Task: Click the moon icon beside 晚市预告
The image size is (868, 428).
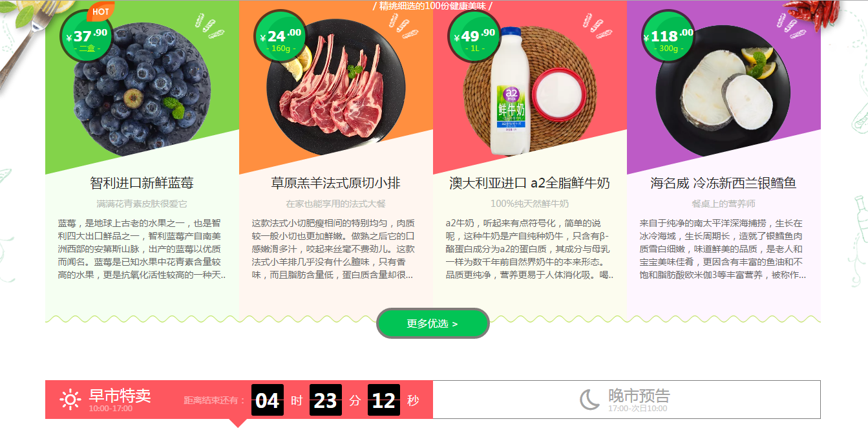Action: [x=589, y=399]
